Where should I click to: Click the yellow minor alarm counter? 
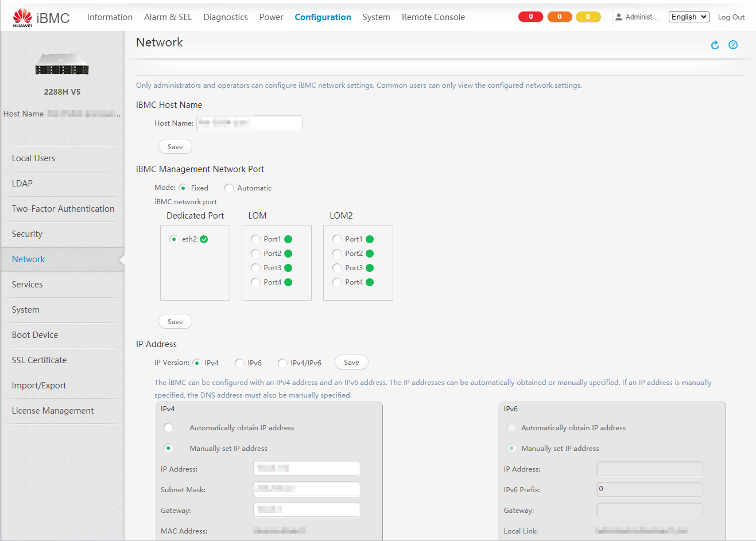pyautogui.click(x=588, y=17)
